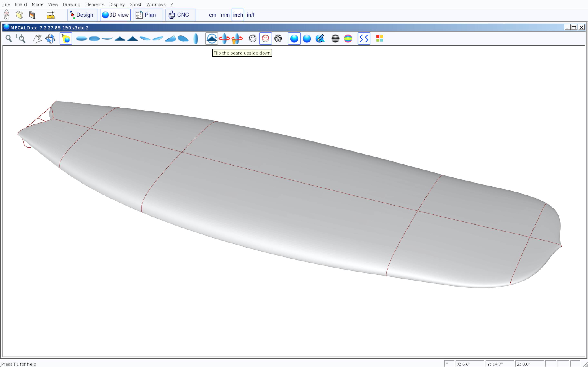This screenshot has width=588, height=367.
Task: Open the Display menu
Action: point(117,4)
